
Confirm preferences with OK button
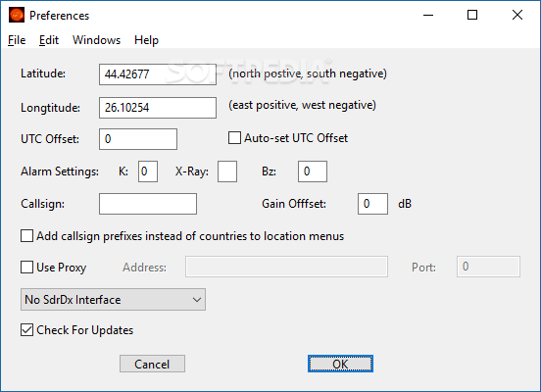coord(340,364)
